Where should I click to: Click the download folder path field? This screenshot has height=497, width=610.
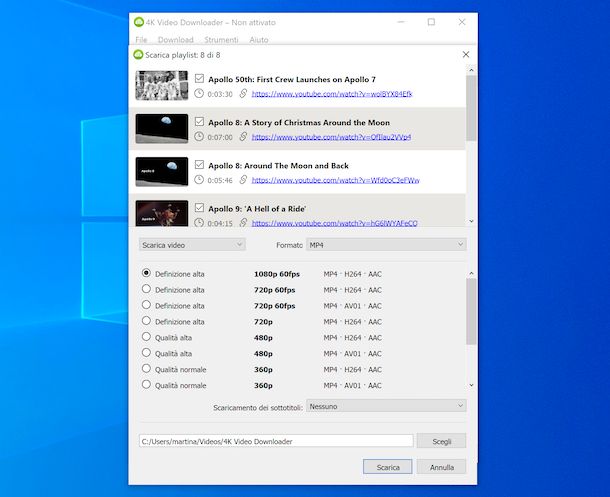276,441
